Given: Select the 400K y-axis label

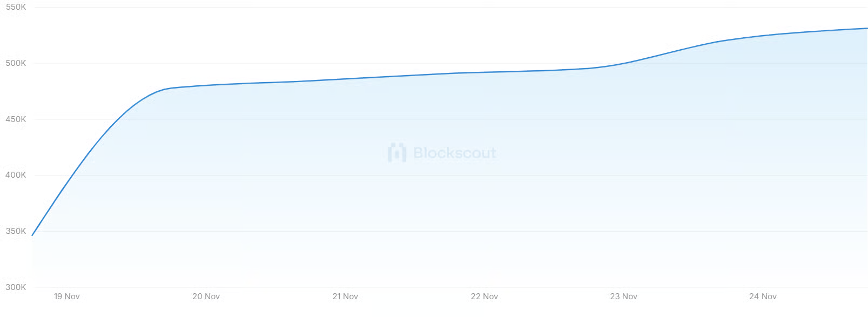Looking at the screenshot, I should coord(16,175).
